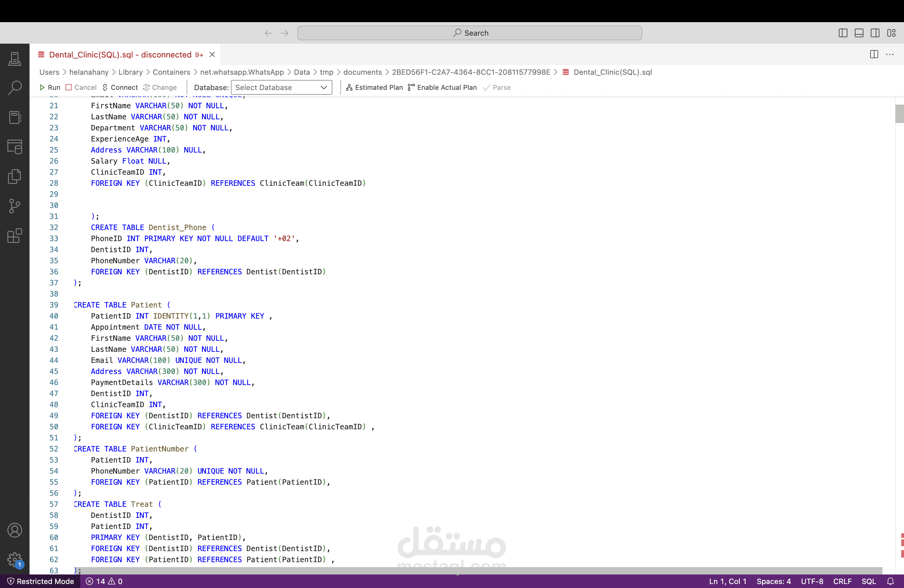Open the Containers breadcrumb
Screen dimensions: 904x588
coord(171,72)
